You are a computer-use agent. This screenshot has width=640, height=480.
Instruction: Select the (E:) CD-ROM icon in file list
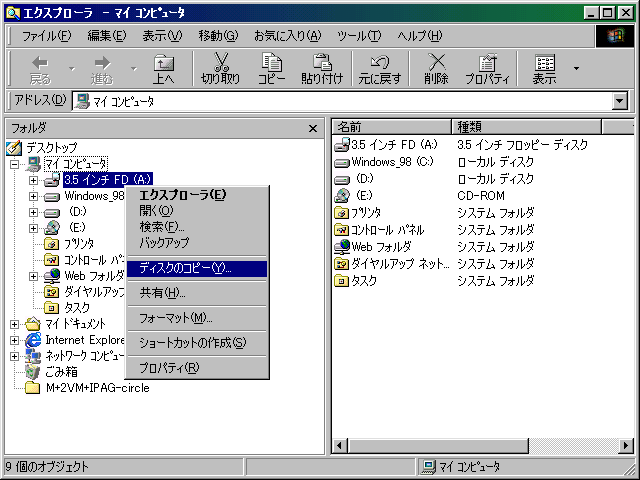pyautogui.click(x=342, y=196)
